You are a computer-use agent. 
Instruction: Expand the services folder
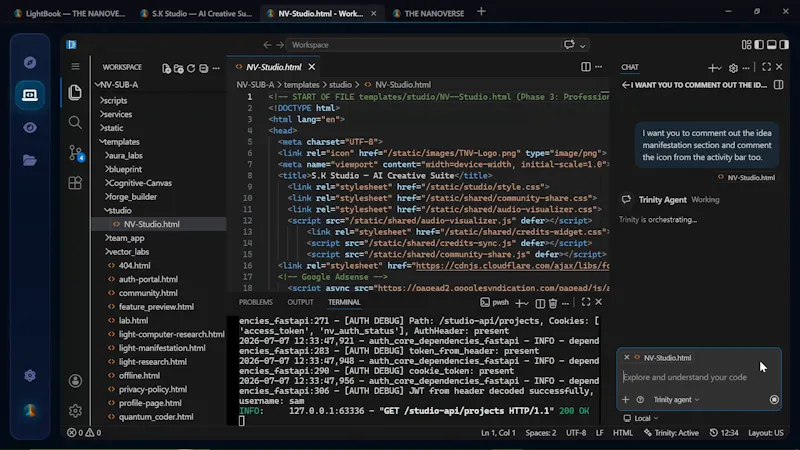tap(116, 114)
